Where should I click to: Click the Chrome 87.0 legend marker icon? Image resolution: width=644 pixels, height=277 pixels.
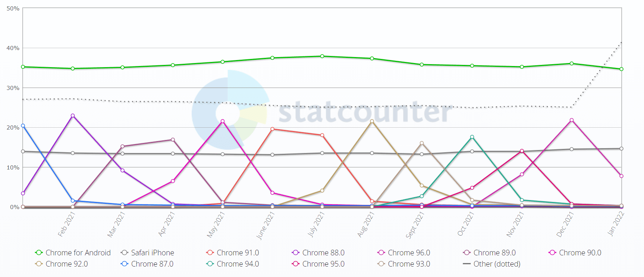[125, 264]
